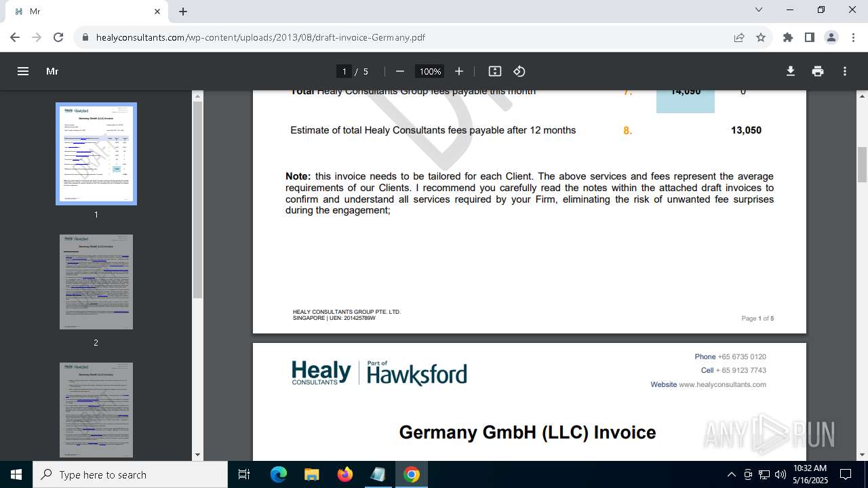Viewport: 868px width, 488px height.
Task: Edit the page number field
Action: click(344, 71)
